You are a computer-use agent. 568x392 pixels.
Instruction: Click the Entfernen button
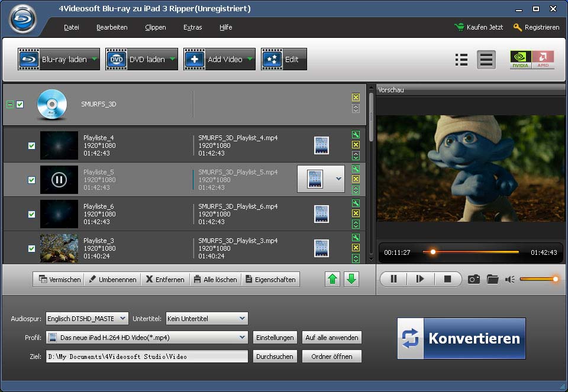click(x=165, y=280)
